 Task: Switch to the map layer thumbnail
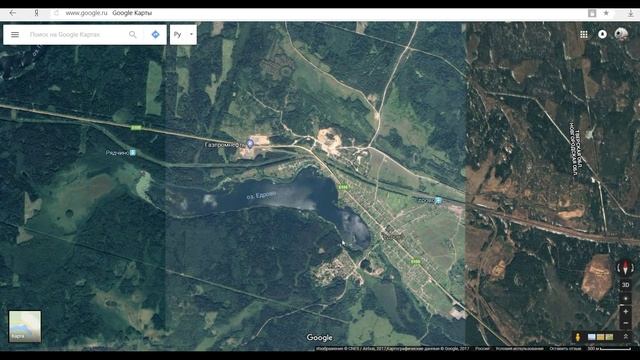(25, 326)
